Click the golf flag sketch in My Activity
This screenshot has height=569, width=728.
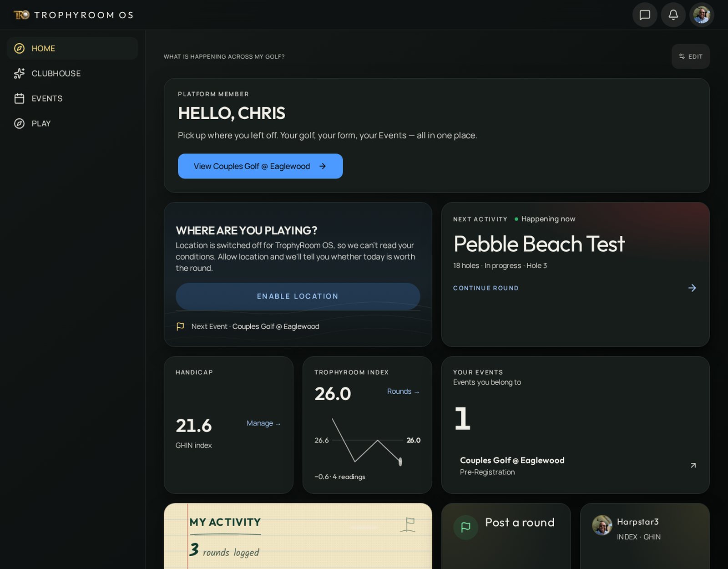(408, 525)
